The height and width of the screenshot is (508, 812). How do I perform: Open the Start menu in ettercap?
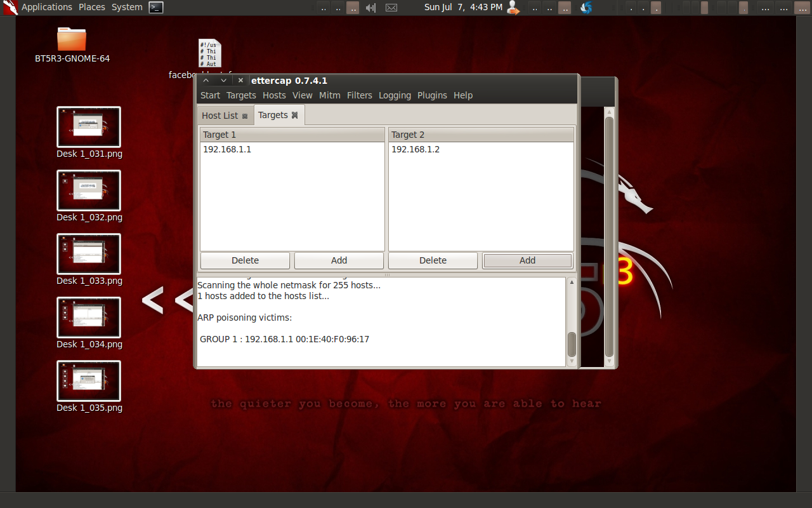click(210, 95)
